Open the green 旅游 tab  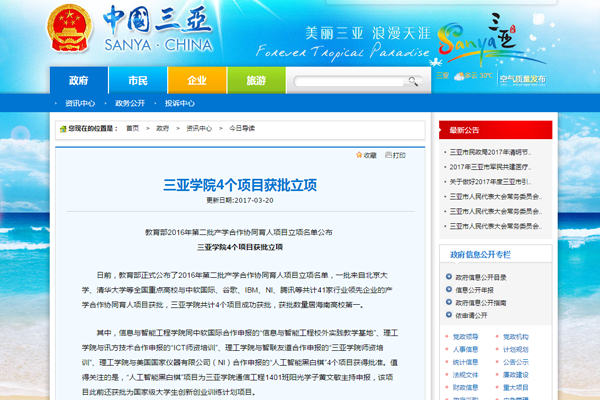click(x=256, y=79)
